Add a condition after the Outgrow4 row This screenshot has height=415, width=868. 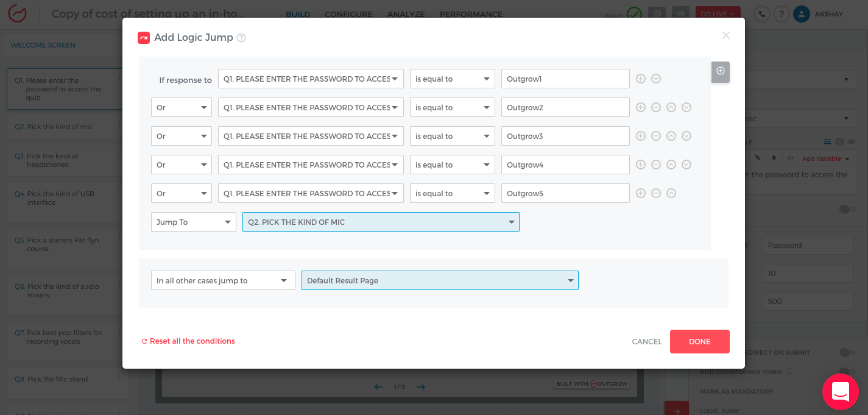(641, 165)
